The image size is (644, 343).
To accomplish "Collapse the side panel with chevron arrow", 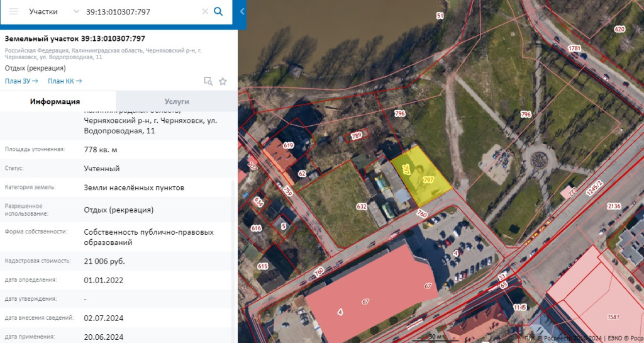I will (243, 12).
